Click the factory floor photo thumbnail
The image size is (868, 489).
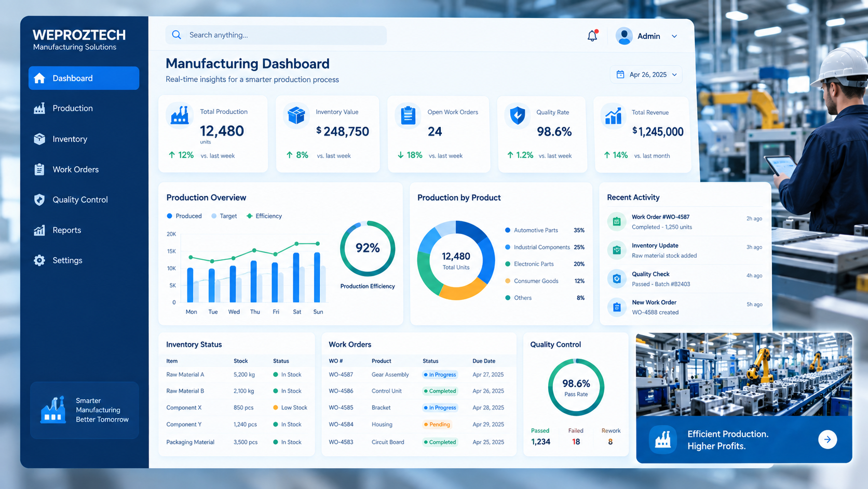744,375
